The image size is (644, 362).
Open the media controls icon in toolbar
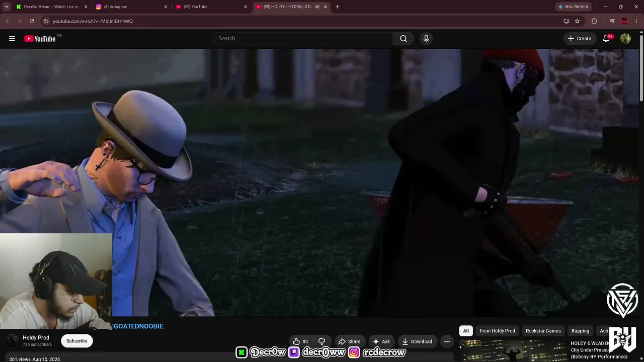pyautogui.click(x=612, y=21)
